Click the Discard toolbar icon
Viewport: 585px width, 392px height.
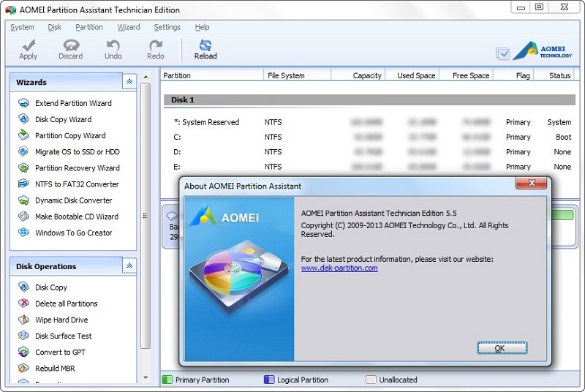tap(71, 45)
